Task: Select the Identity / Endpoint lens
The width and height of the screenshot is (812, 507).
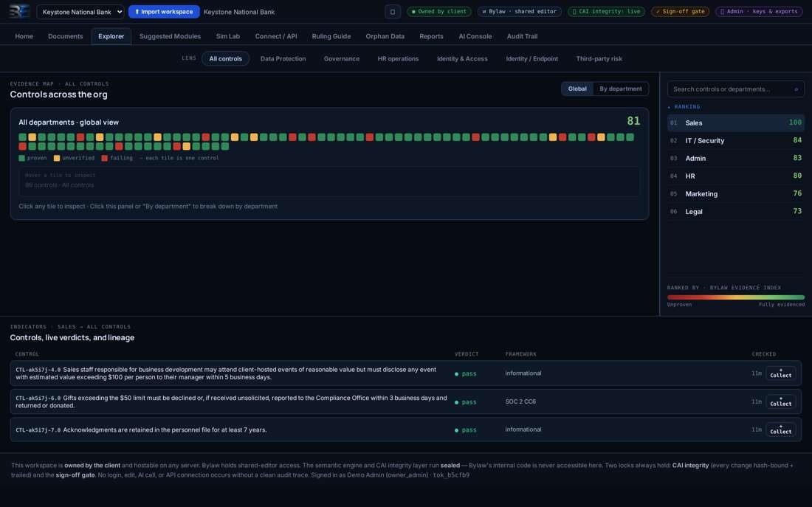Action: tap(531, 58)
